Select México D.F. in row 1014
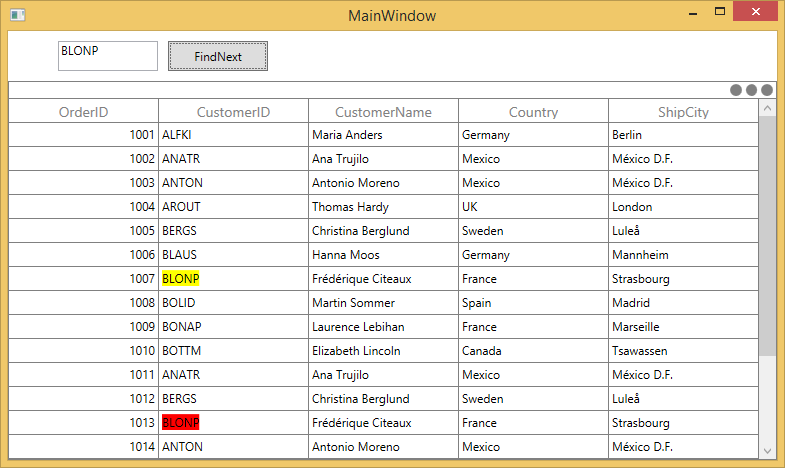Screen dimensions: 785x468 click(683, 447)
